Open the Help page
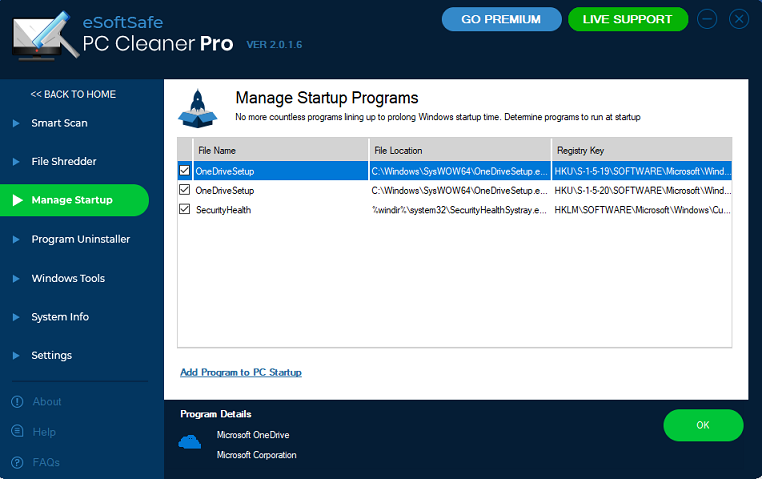This screenshot has height=479, width=762. tap(44, 432)
